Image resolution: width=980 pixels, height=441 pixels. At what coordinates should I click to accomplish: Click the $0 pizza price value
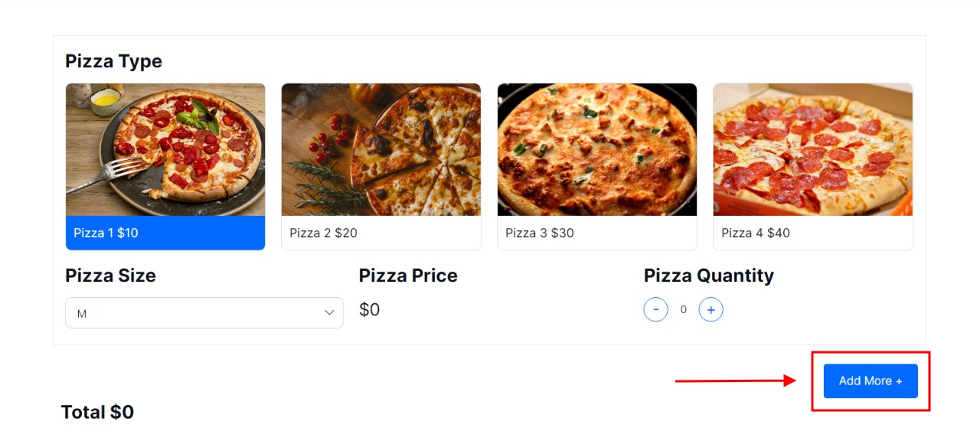tap(370, 309)
